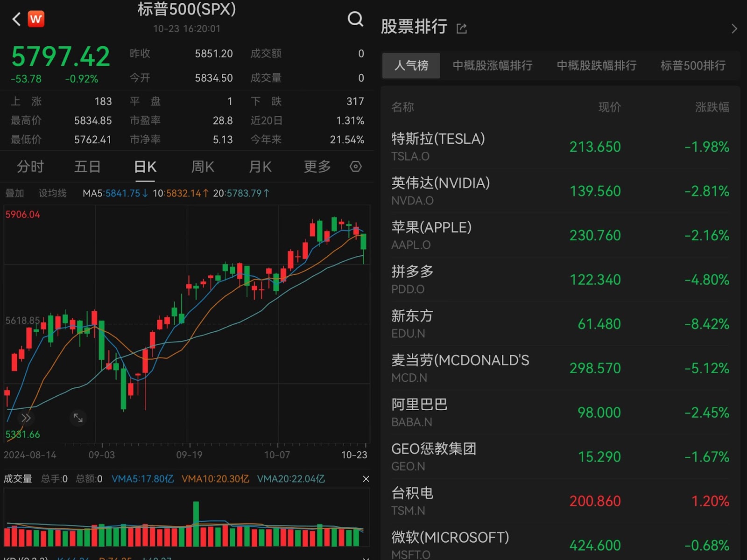
Task: Tap the index price 5797.42
Action: coord(61,56)
